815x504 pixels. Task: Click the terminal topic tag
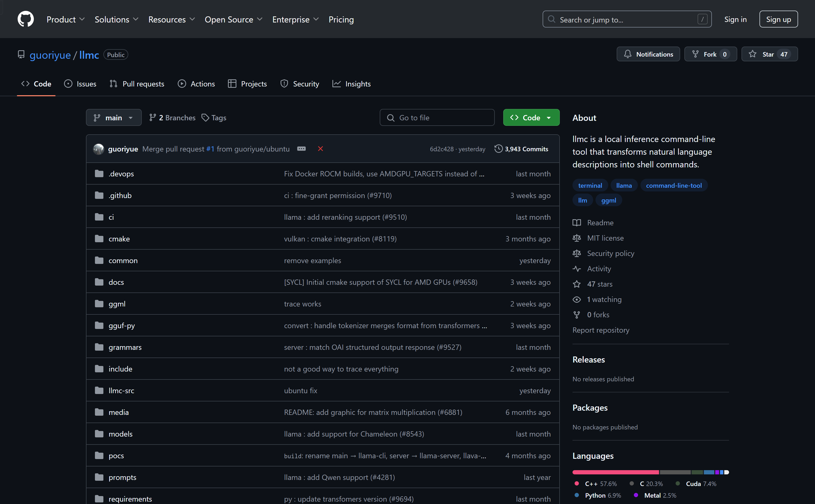pos(590,185)
